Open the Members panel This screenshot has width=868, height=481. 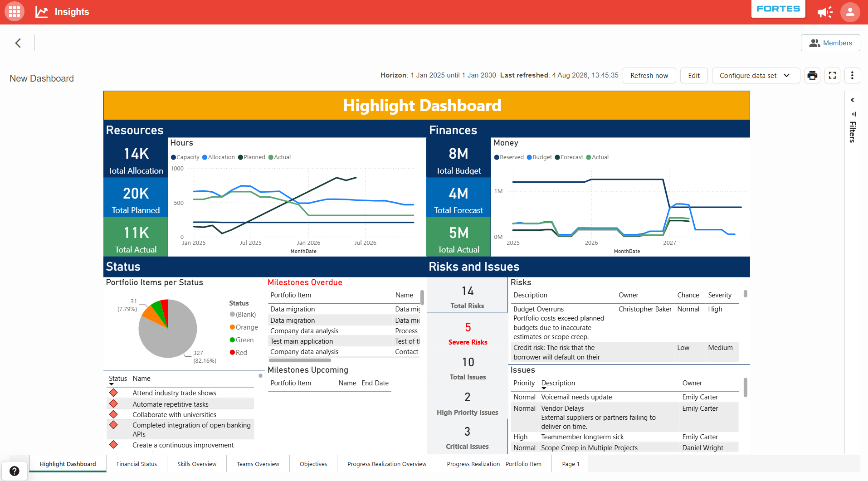[830, 43]
